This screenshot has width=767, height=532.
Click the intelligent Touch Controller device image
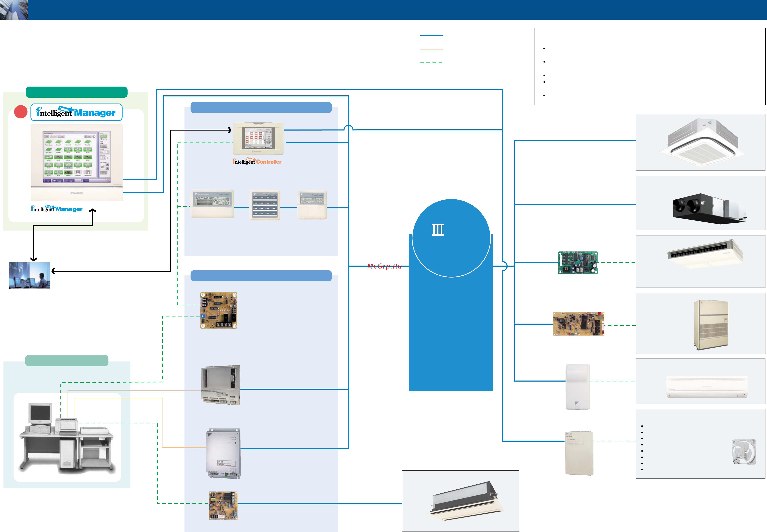(x=258, y=138)
